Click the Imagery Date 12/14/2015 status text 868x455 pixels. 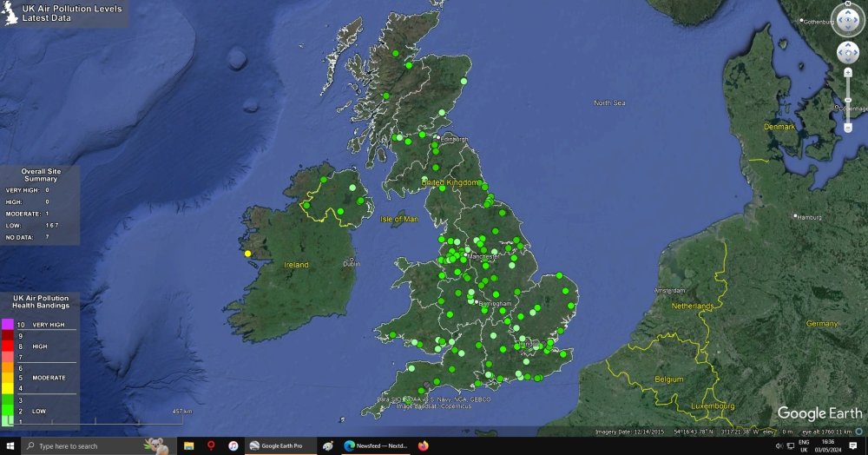coord(630,432)
